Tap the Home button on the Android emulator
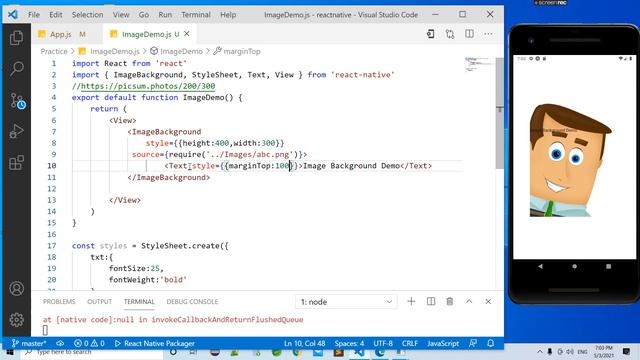This screenshot has height=360, width=640. 574,266
